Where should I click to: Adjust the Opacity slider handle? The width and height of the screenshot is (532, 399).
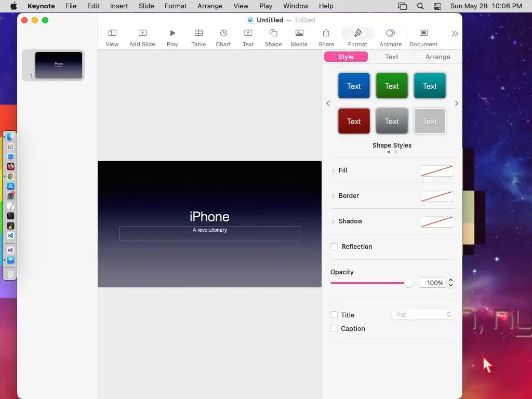coord(408,283)
